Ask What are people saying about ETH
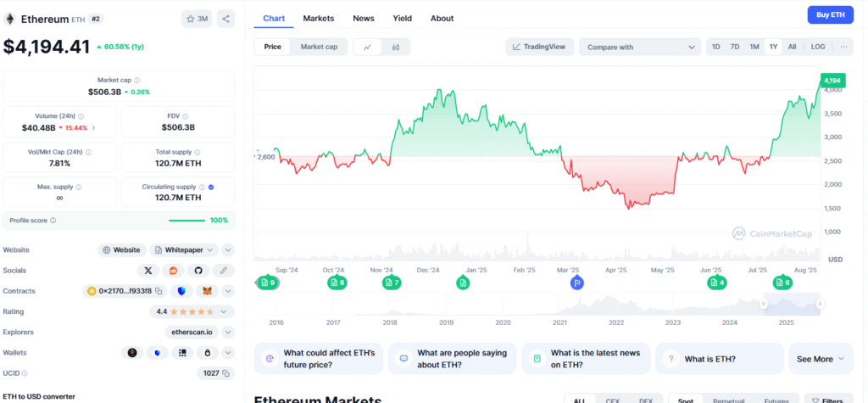The height and width of the screenshot is (403, 868). [x=452, y=359]
